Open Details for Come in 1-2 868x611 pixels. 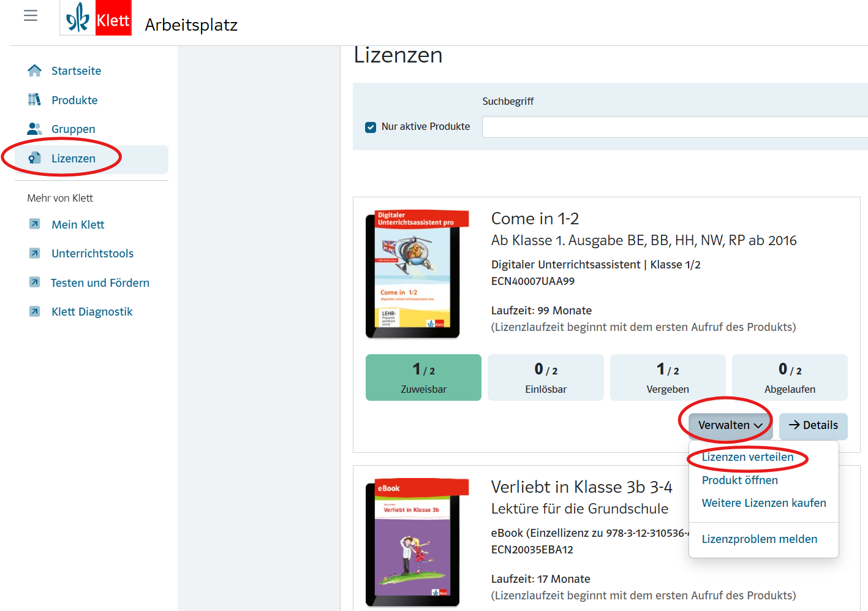coord(813,425)
